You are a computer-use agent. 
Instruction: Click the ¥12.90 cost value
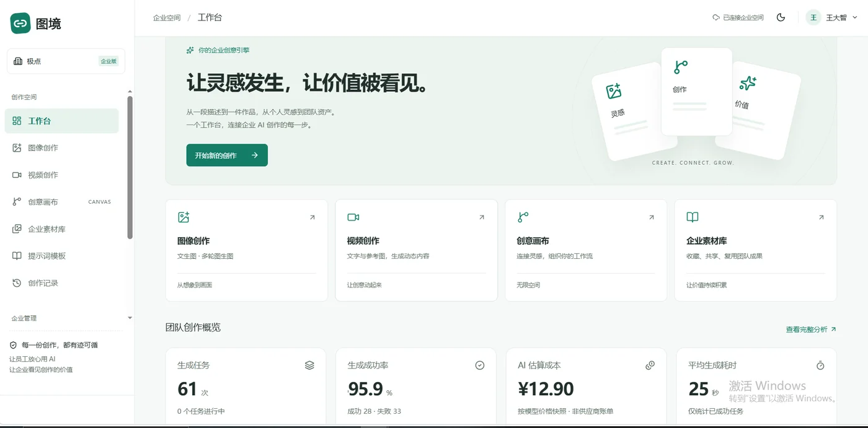[x=546, y=389]
